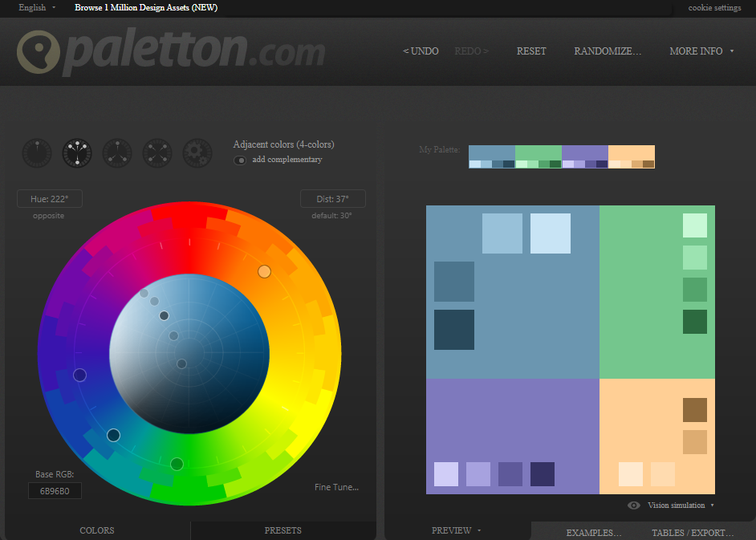Viewport: 756px width, 540px height.
Task: Click RANDOMIZE to shuffle the palette
Action: coord(608,51)
